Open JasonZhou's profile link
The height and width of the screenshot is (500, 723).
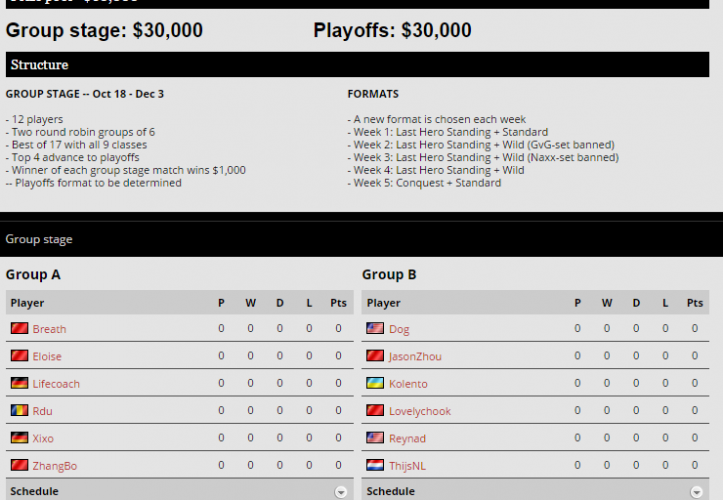415,357
